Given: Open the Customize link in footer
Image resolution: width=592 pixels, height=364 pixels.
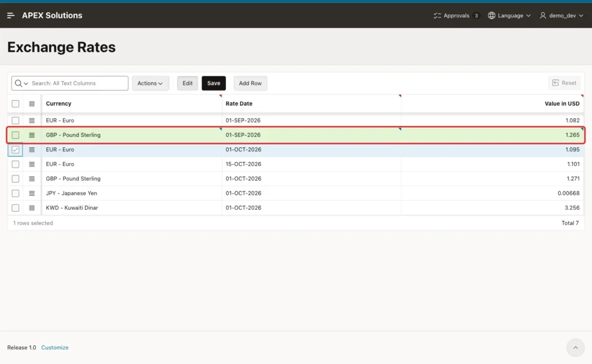Looking at the screenshot, I should pyautogui.click(x=55, y=347).
